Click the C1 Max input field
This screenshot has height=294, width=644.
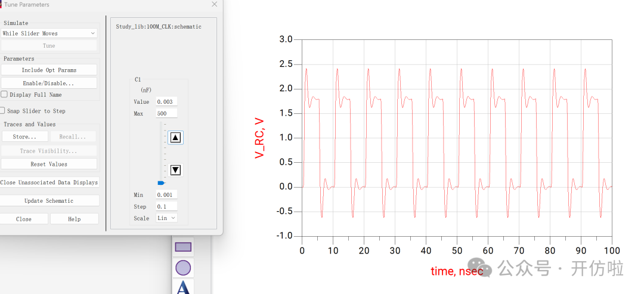click(x=166, y=113)
